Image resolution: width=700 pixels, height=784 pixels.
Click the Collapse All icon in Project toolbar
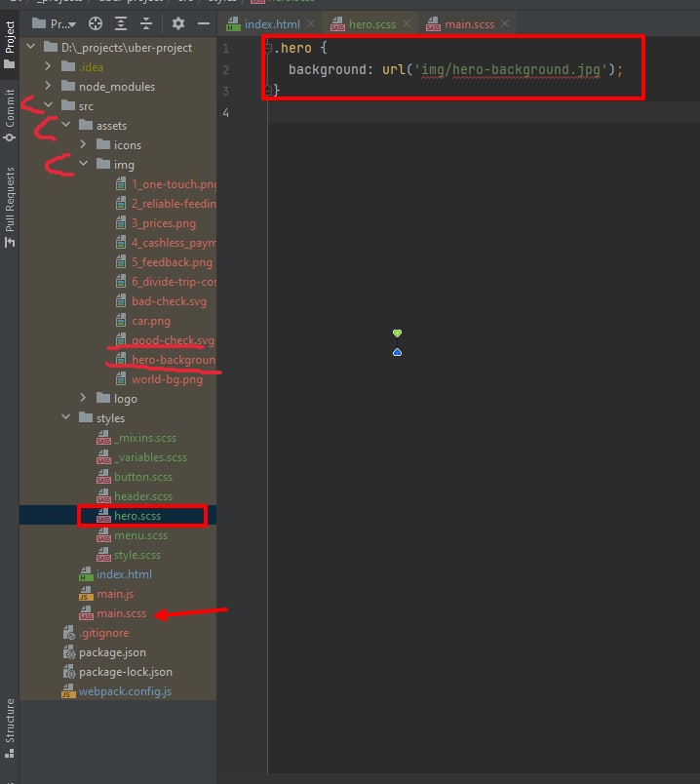coord(145,23)
